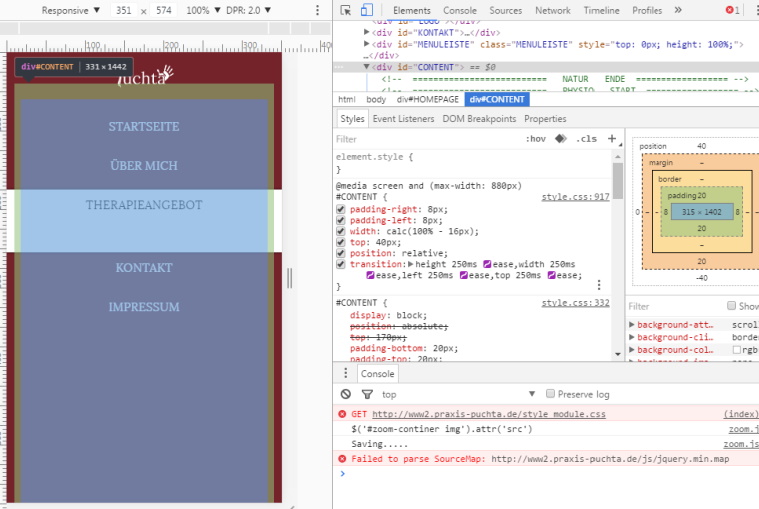Disable the padding-left property checkbox
This screenshot has width=759, height=509.
tap(341, 221)
